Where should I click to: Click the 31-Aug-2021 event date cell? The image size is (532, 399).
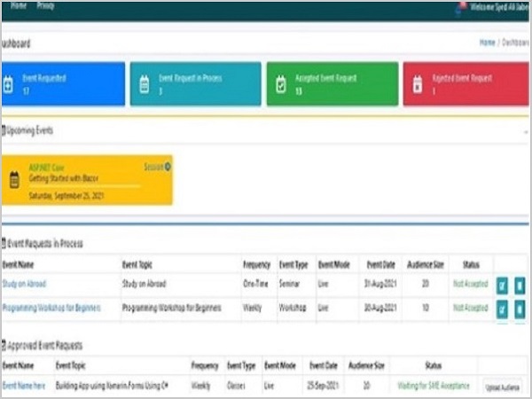380,284
